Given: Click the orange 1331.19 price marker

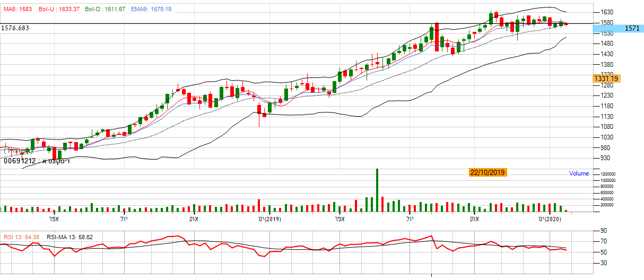Looking at the screenshot, I should [x=607, y=78].
